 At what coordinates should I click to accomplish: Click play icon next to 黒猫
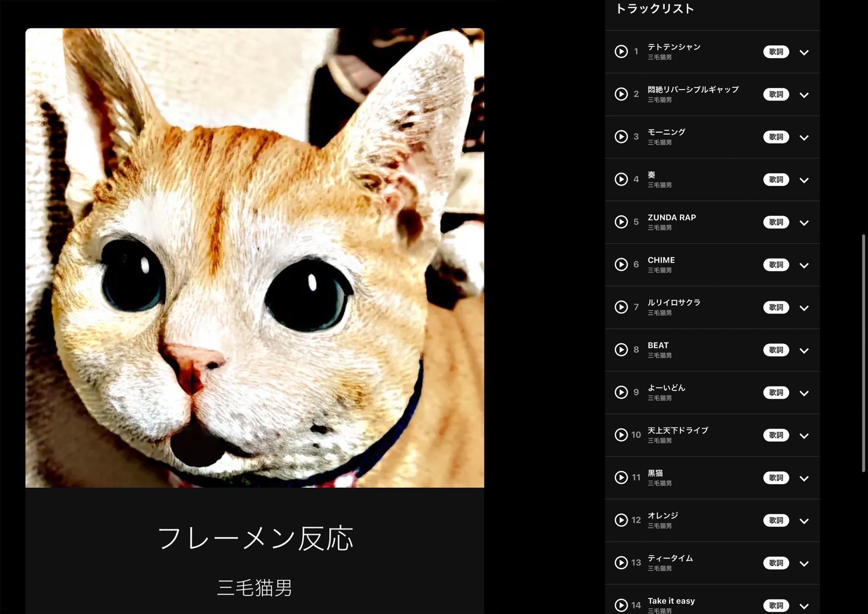621,477
